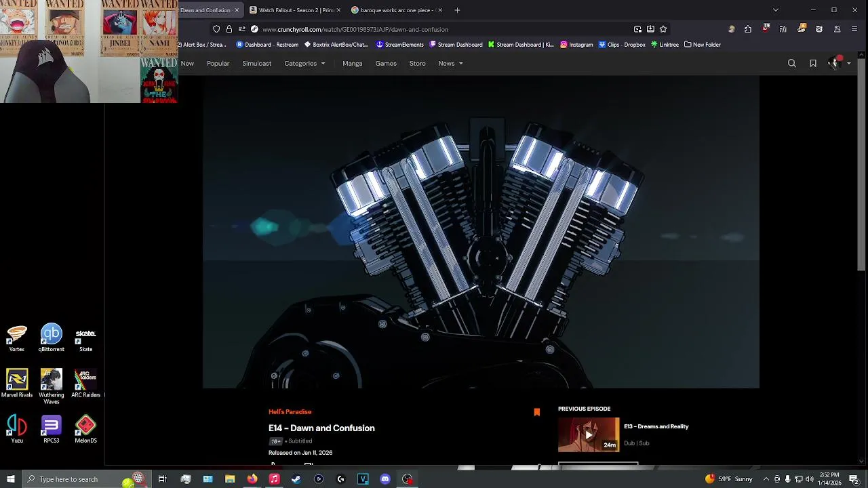Screen dimensions: 868x488
Task: Switch to the Watch Fallout Season 2 tab
Action: [296, 10]
